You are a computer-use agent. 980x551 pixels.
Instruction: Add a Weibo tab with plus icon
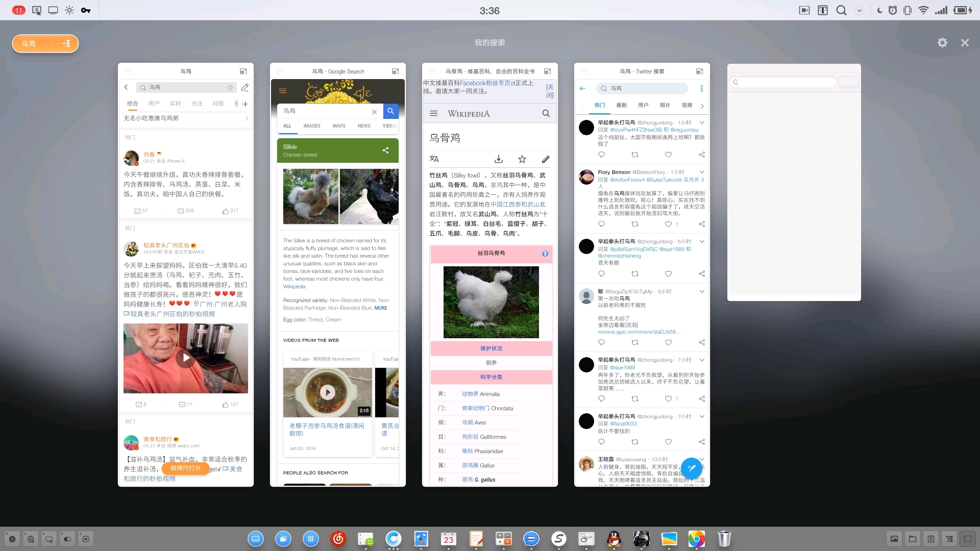[x=245, y=104]
